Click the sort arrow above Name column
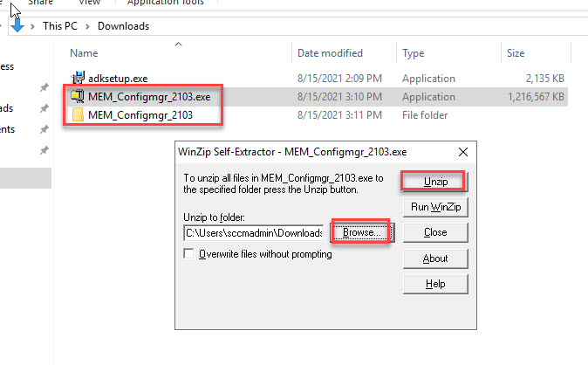The width and height of the screenshot is (588, 365). (x=178, y=43)
